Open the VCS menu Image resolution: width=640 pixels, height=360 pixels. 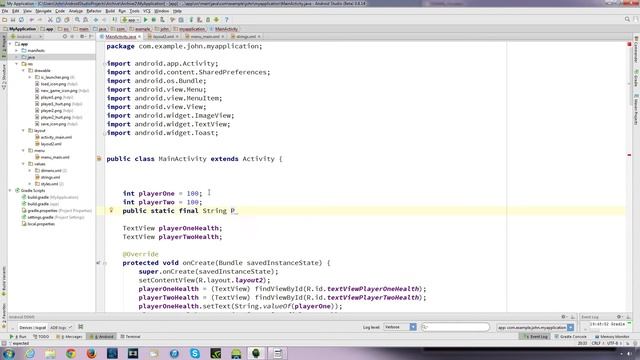click(147, 11)
